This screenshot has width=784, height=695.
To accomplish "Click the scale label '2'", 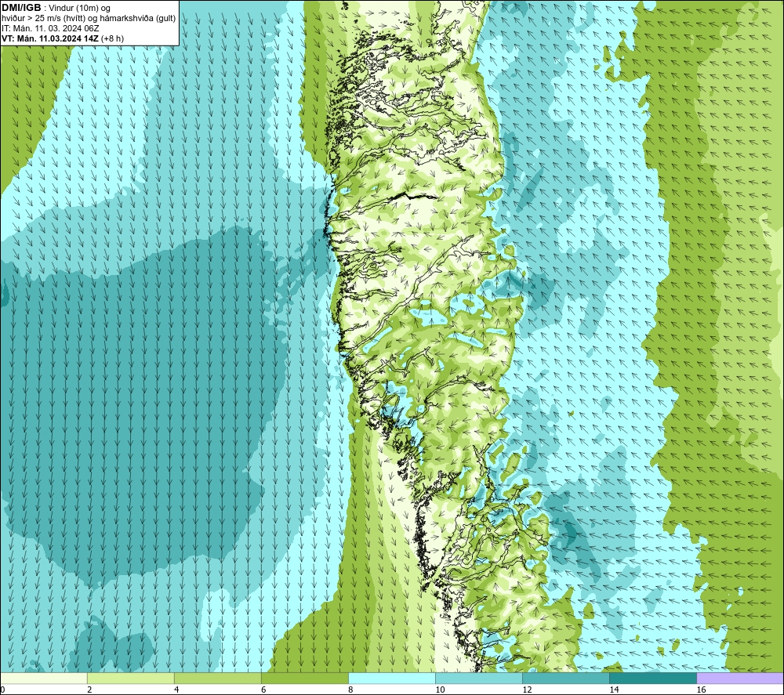I will (x=89, y=690).
